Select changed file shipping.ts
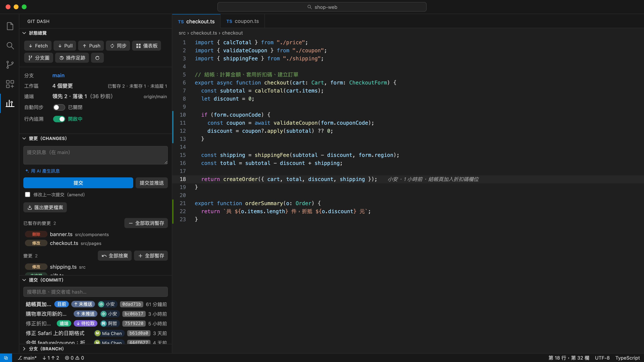Screen dimensions: 644x362 click(96, 267)
